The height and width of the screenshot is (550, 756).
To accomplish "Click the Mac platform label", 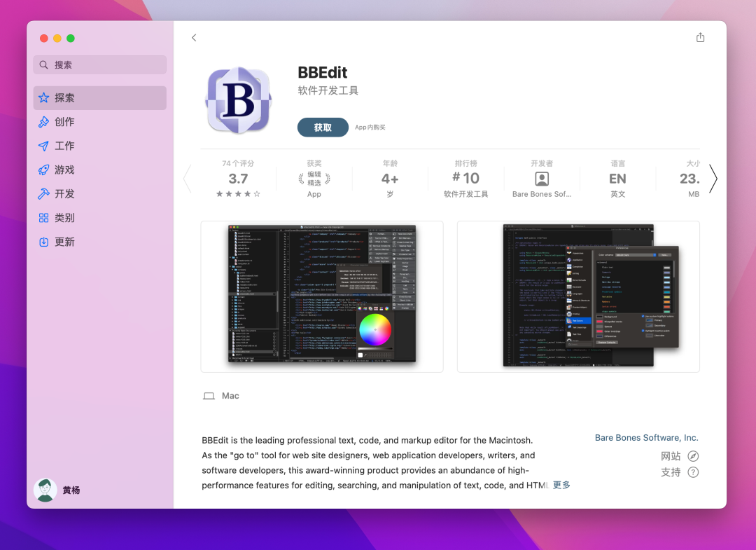I will [x=230, y=396].
